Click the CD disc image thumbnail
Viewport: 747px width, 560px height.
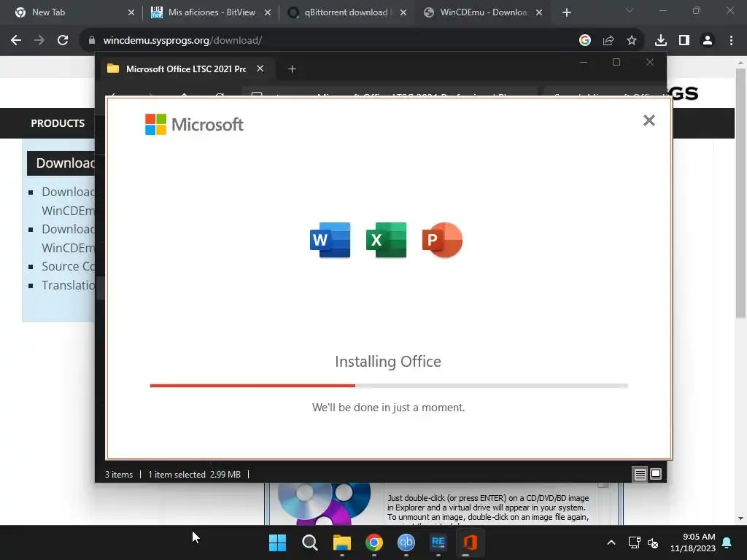pos(324,504)
